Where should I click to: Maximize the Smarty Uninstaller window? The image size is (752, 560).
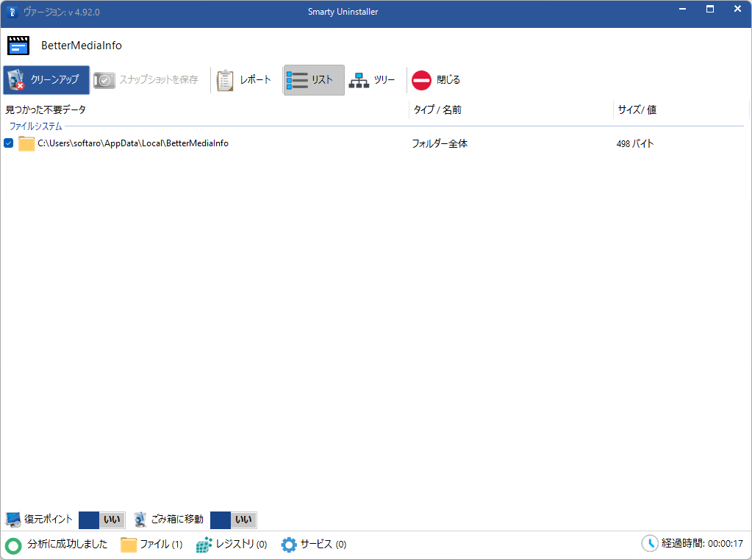710,10
